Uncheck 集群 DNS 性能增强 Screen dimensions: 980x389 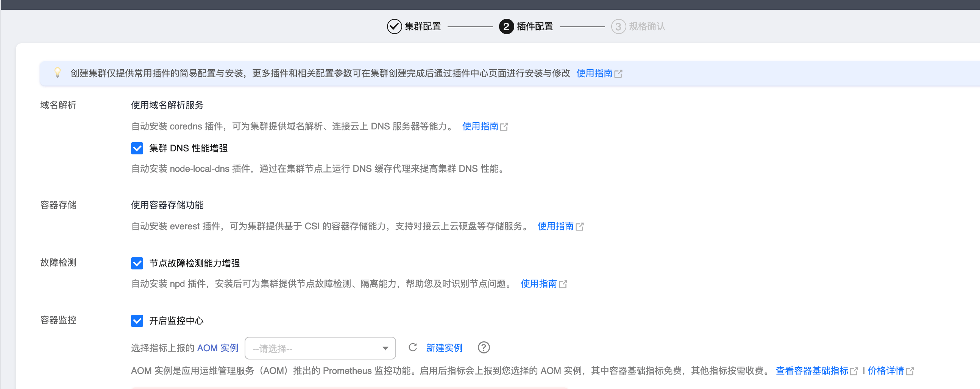[137, 148]
